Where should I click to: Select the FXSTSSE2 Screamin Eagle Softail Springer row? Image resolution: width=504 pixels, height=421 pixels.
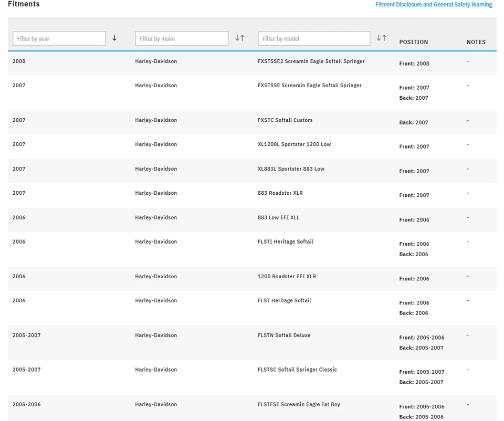coord(311,61)
